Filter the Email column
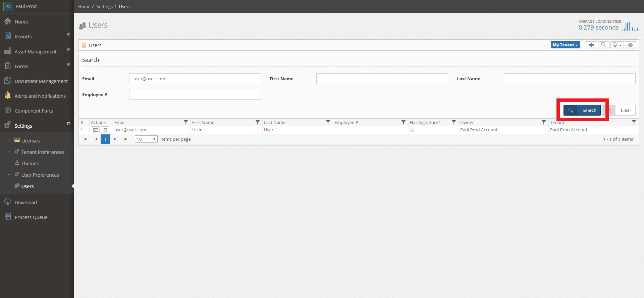The width and height of the screenshot is (644, 298). coord(186,122)
